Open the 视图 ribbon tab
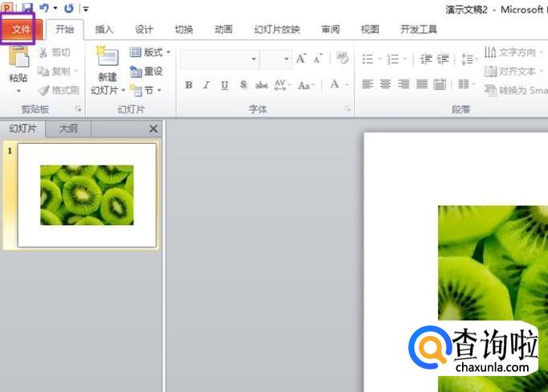The width and height of the screenshot is (548, 392). [370, 30]
